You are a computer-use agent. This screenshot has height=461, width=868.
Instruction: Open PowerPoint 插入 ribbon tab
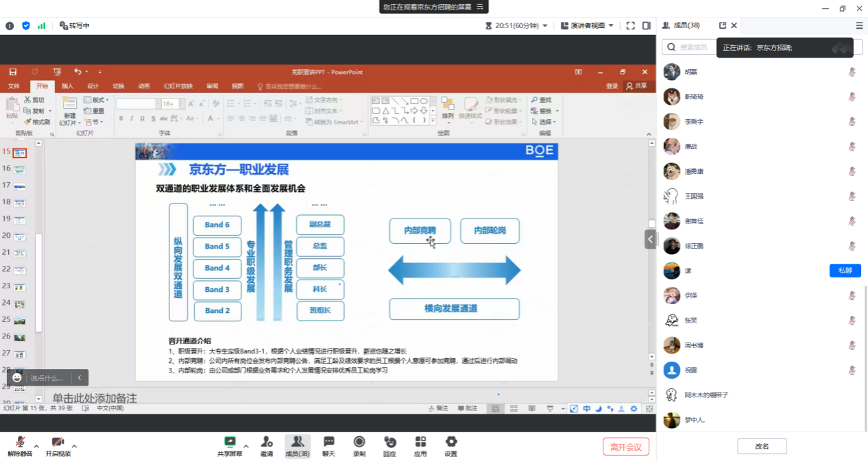tap(67, 86)
